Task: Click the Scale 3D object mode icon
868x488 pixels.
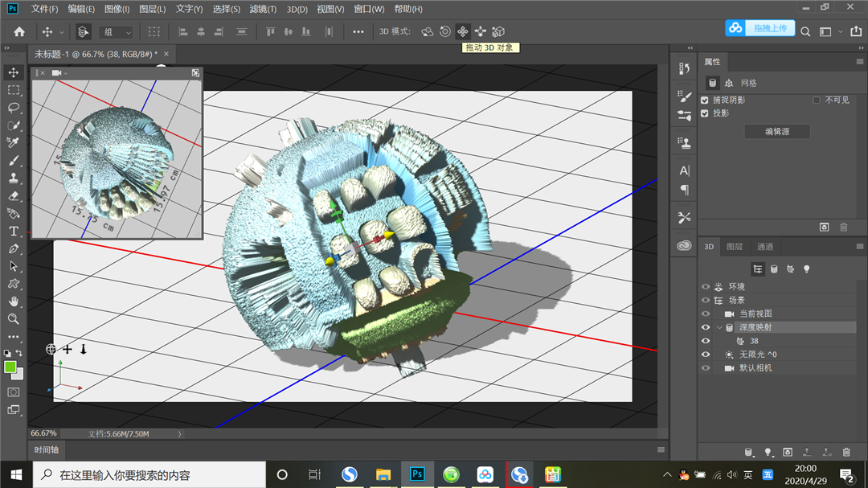Action: click(x=497, y=31)
